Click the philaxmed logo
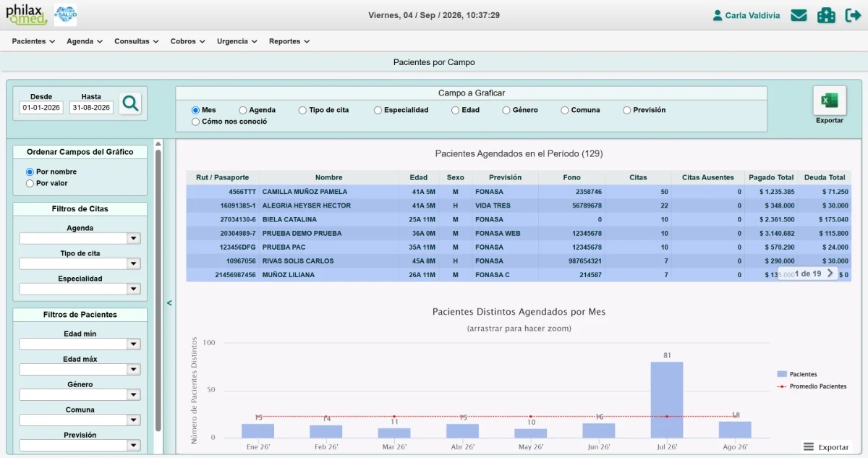Image resolution: width=868 pixels, height=458 pixels. coord(26,14)
